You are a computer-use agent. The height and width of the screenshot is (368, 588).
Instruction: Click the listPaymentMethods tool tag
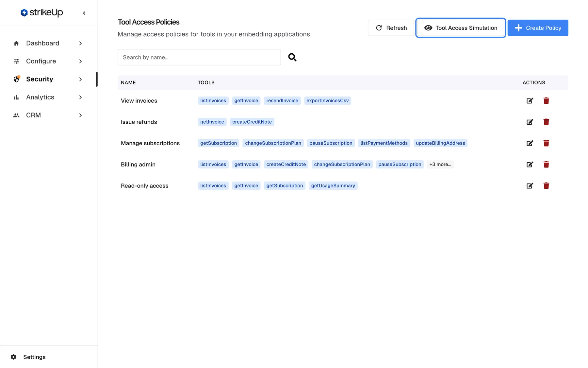pos(384,143)
